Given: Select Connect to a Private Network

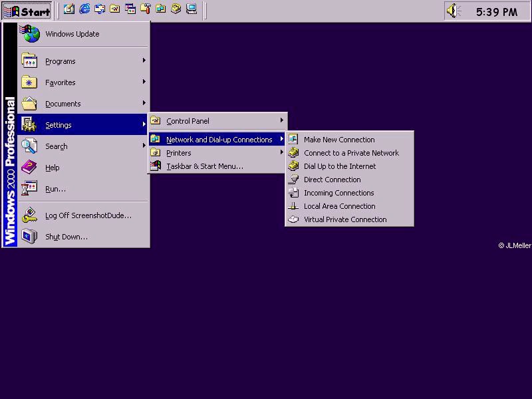Looking at the screenshot, I should coord(350,153).
